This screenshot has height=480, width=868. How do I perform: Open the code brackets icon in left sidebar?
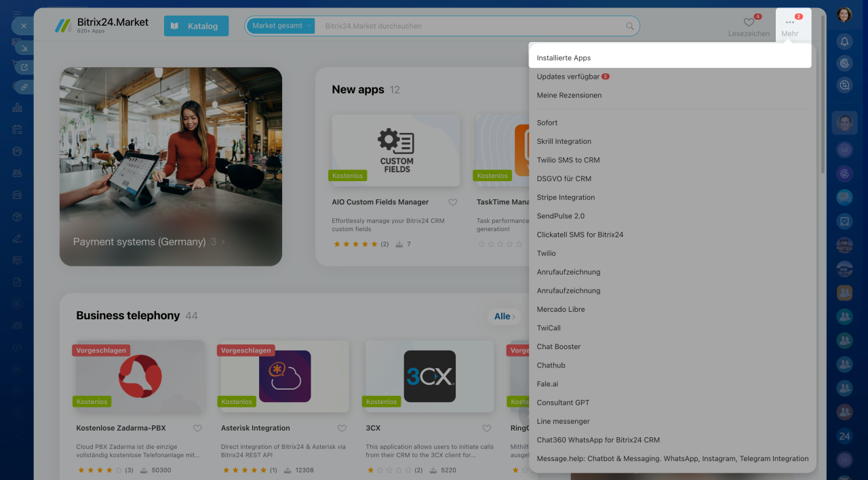coord(18,346)
